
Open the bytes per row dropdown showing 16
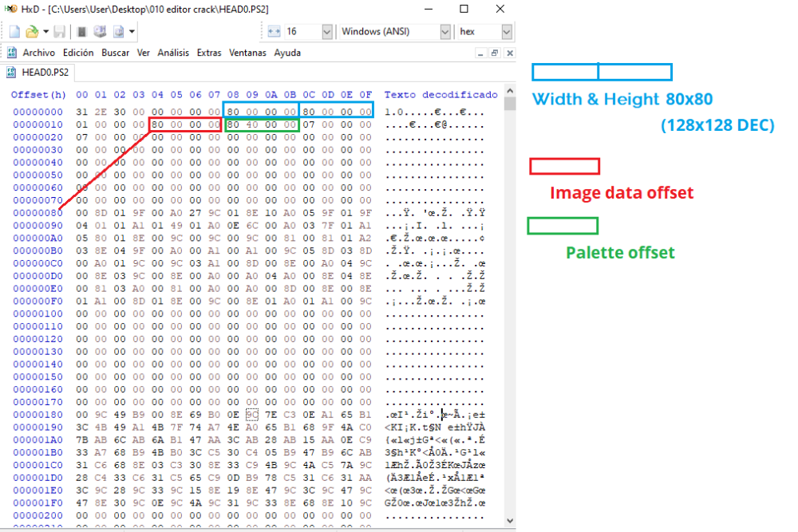pos(327,32)
